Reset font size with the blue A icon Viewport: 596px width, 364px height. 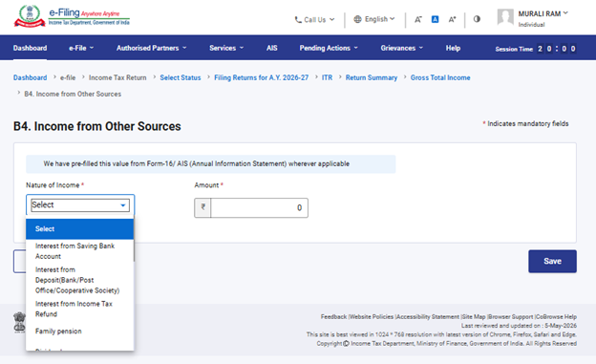point(436,19)
